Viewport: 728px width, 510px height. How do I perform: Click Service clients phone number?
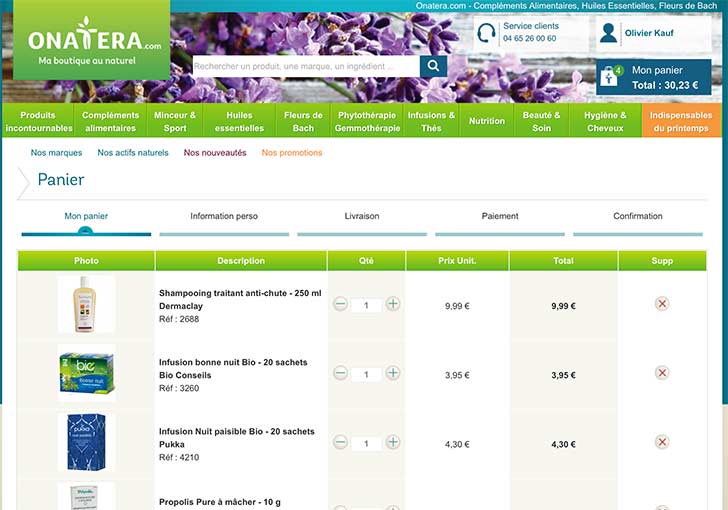coord(530,39)
